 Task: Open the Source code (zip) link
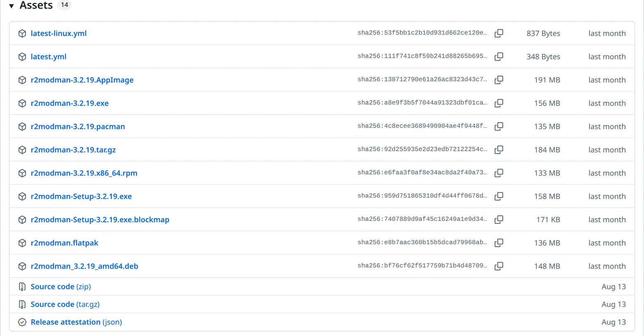61,287
